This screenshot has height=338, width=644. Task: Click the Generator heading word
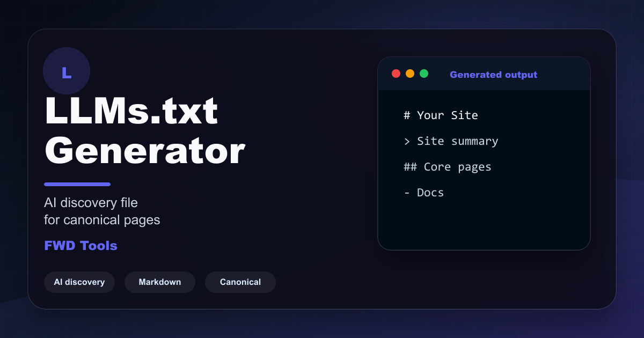(144, 151)
